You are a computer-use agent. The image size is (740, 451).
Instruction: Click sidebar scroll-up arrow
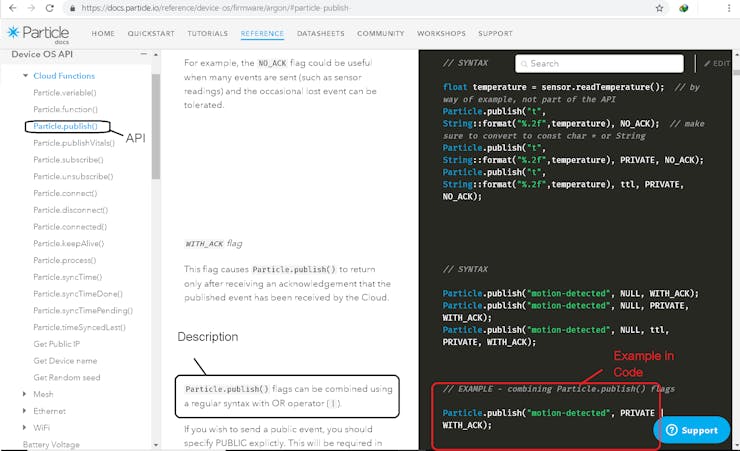pyautogui.click(x=156, y=55)
